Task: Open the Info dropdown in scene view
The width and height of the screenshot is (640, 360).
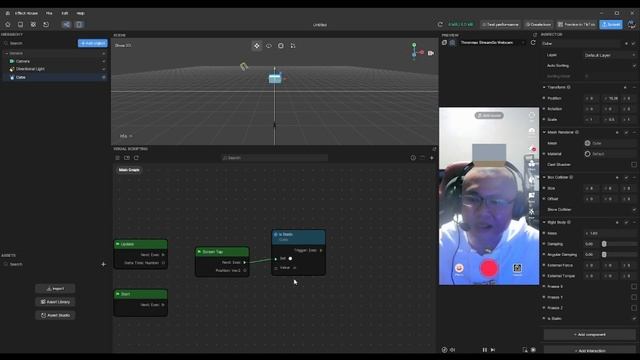Action: click(x=126, y=136)
